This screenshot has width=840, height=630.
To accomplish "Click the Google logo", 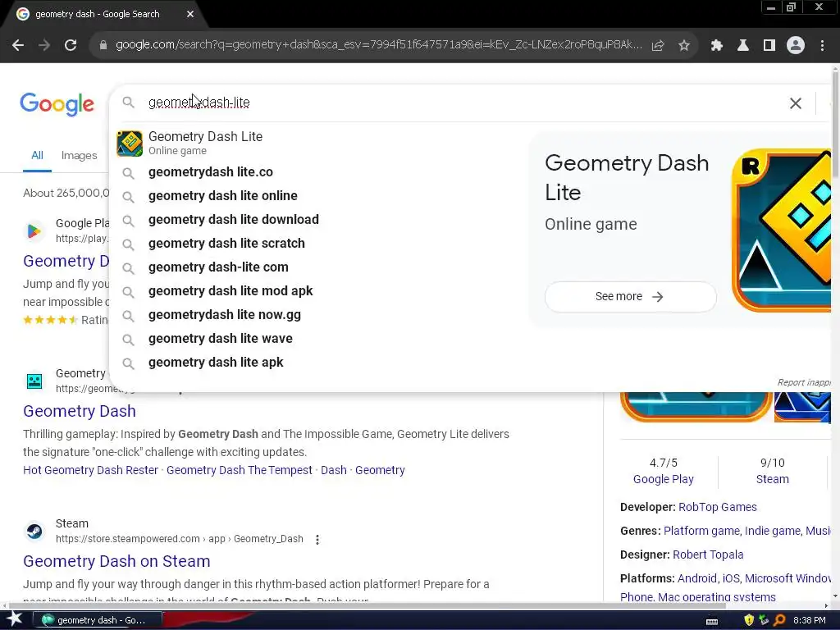I will click(x=57, y=104).
